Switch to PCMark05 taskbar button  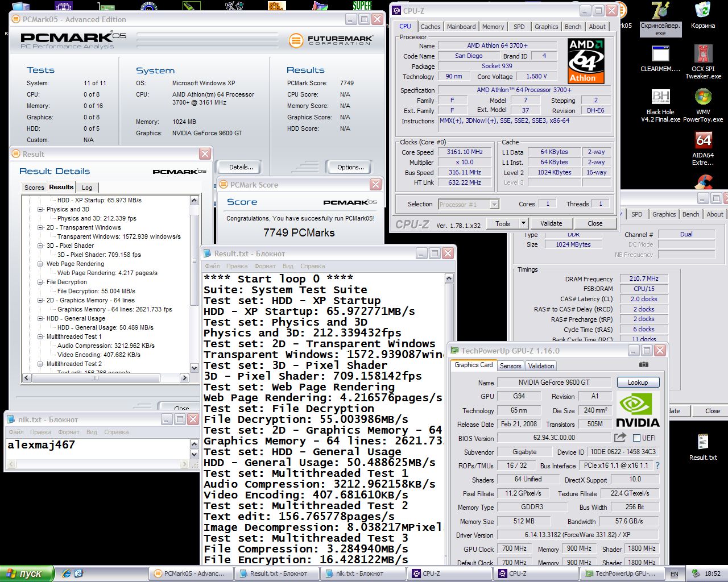click(x=192, y=573)
